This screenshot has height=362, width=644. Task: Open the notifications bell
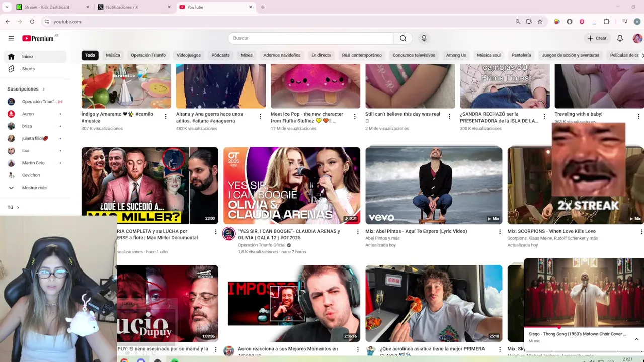(620, 38)
